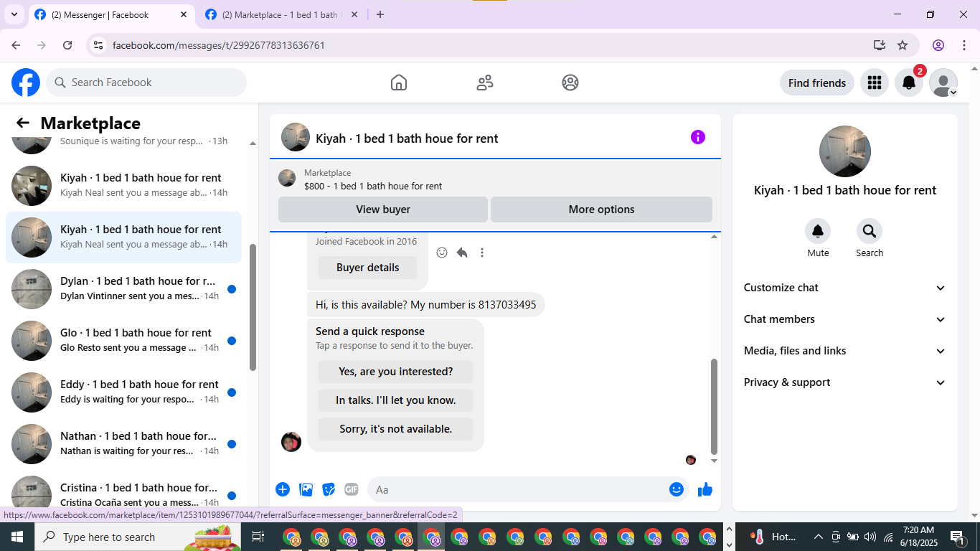Open Chrome profile icon
The width and height of the screenshot is (980, 551).
pos(938,45)
